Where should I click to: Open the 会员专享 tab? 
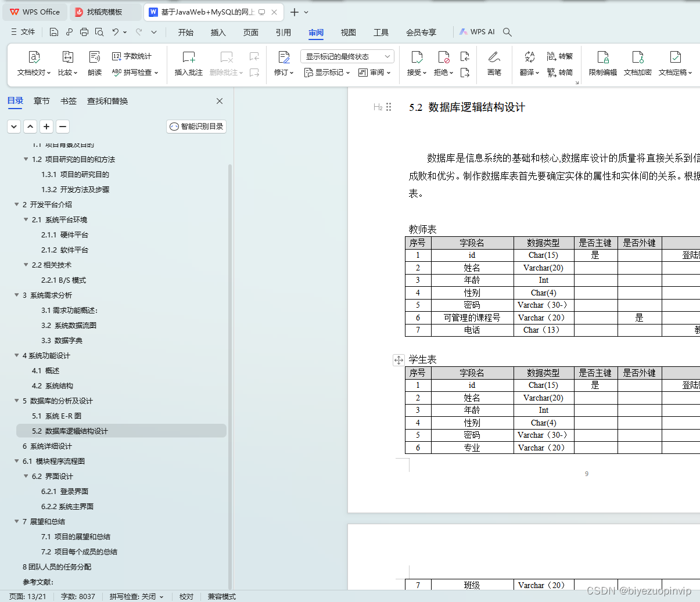(x=421, y=33)
